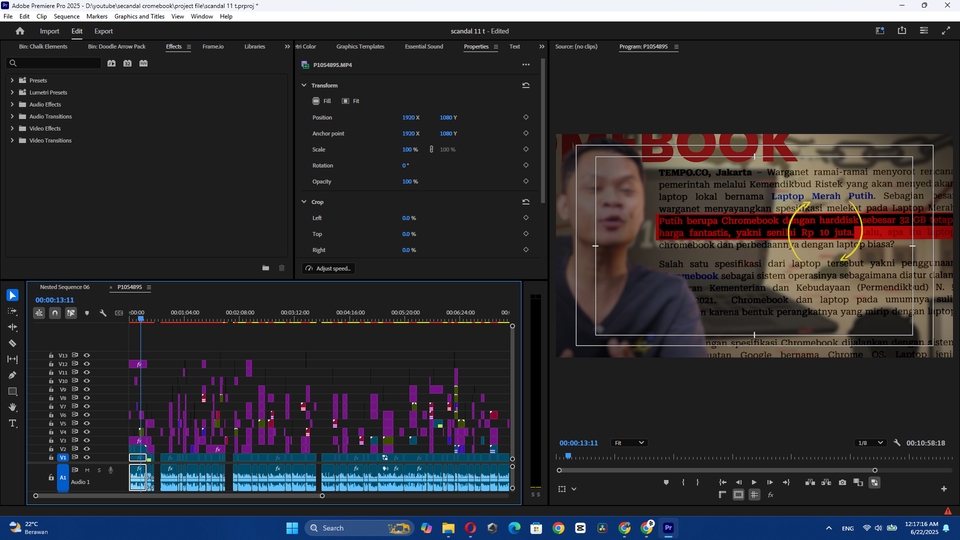Image resolution: width=960 pixels, height=540 pixels.
Task: Solo Audio 1 track with S
Action: pos(99,470)
